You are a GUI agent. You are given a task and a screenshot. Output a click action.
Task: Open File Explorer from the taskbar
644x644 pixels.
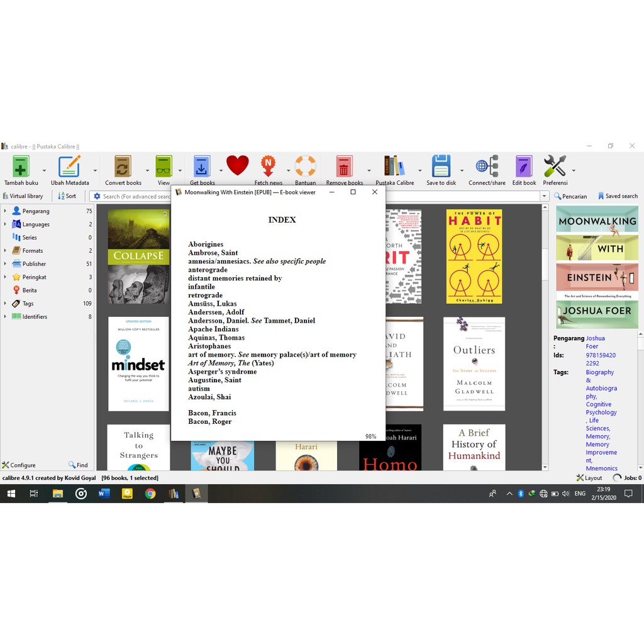(x=57, y=494)
